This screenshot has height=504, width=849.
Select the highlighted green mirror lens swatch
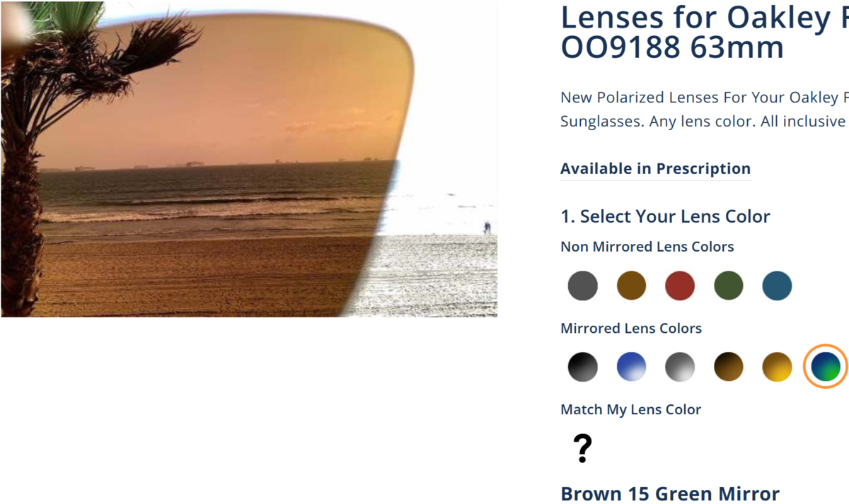(826, 367)
